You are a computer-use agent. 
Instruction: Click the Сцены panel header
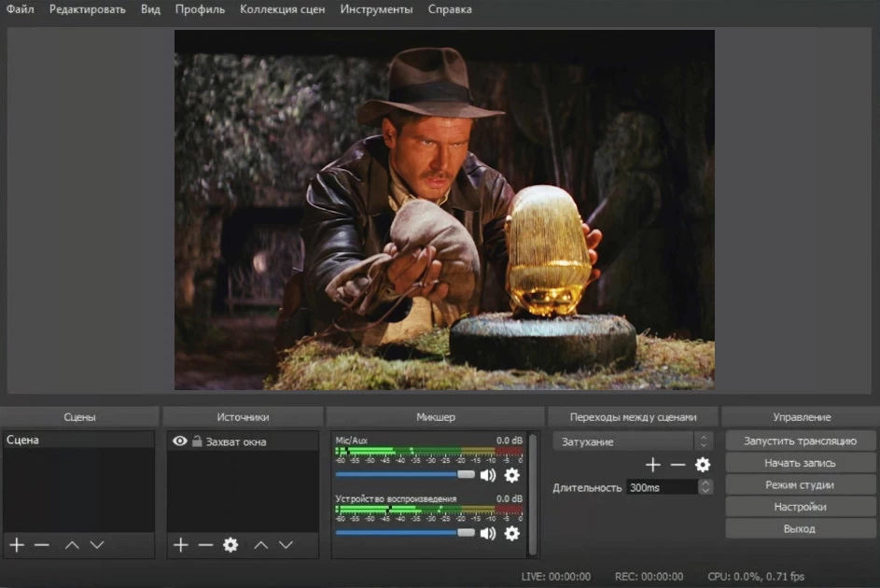tap(79, 417)
